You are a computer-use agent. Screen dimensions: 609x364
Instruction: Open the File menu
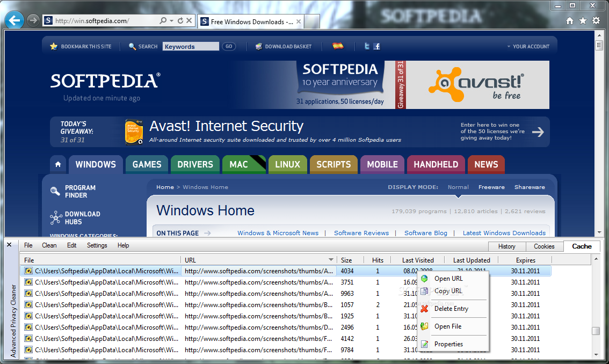point(28,245)
